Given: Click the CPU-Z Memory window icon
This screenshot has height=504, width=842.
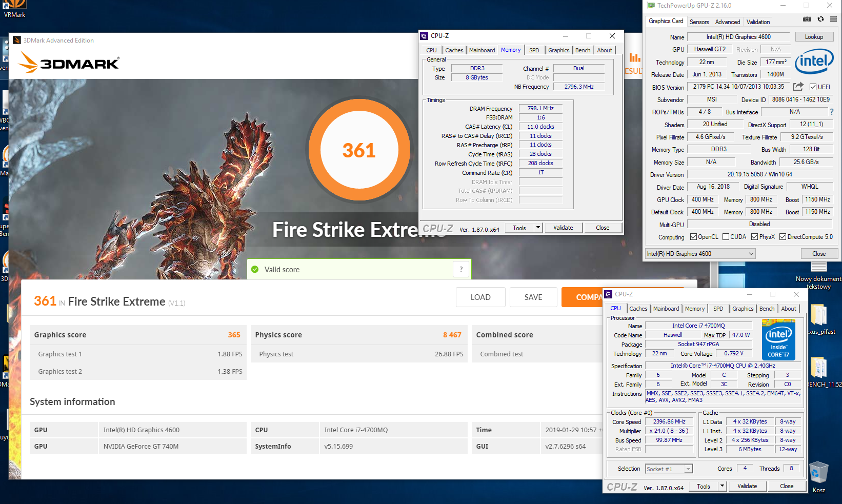Looking at the screenshot, I should click(x=424, y=36).
